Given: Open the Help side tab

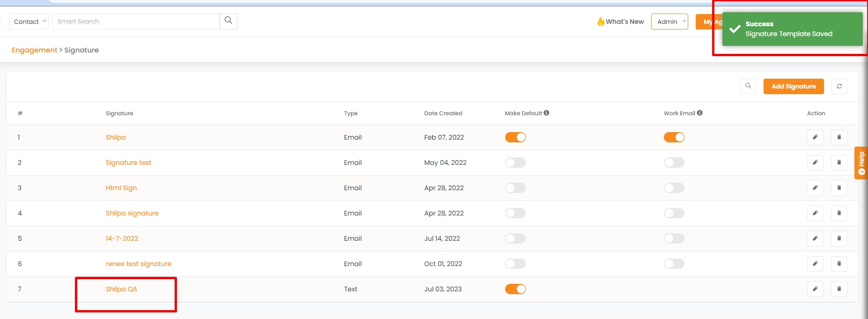Looking at the screenshot, I should click(x=861, y=163).
